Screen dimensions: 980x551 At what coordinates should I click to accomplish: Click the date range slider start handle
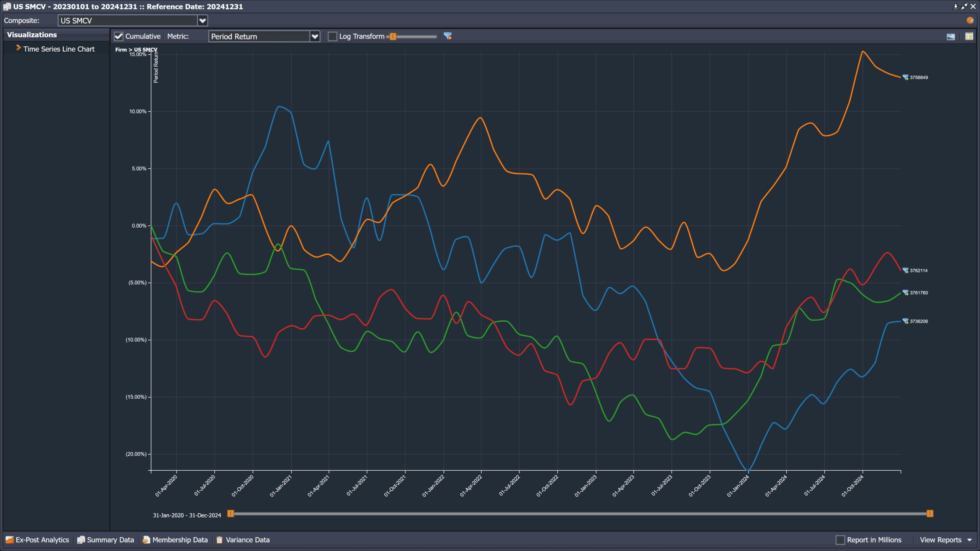pos(230,514)
